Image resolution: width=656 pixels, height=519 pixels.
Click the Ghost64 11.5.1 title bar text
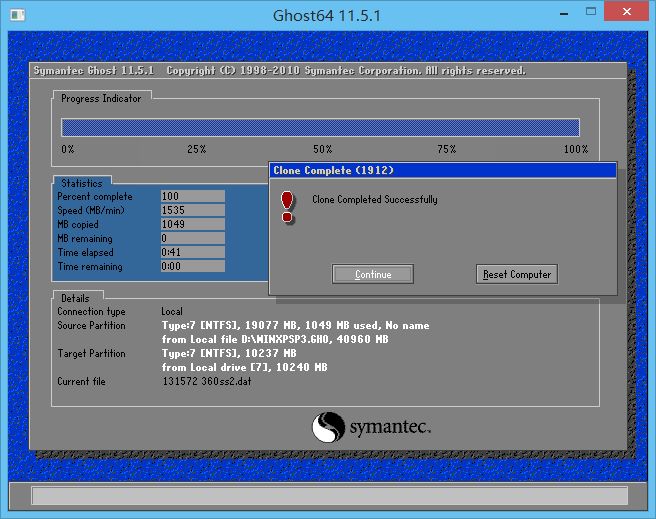point(328,15)
